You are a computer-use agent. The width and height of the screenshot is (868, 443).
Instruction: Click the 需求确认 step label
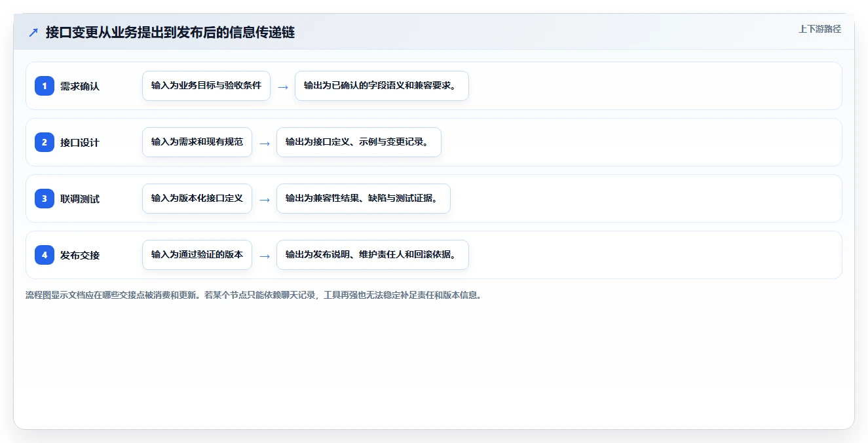[80, 86]
